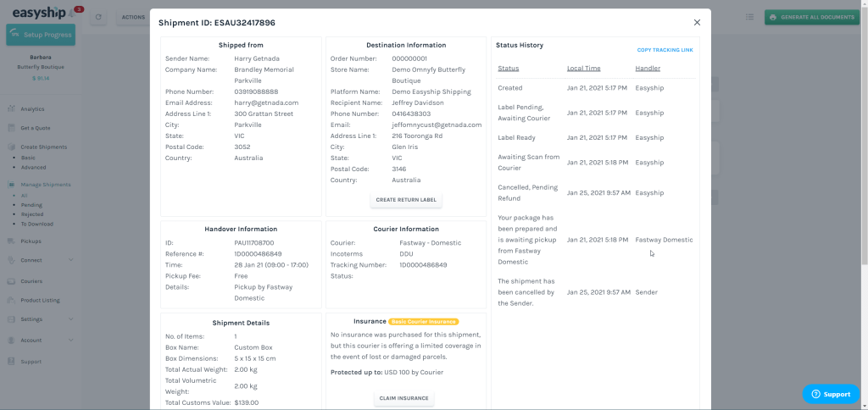Click the refresh icon button in toolbar

click(x=99, y=17)
